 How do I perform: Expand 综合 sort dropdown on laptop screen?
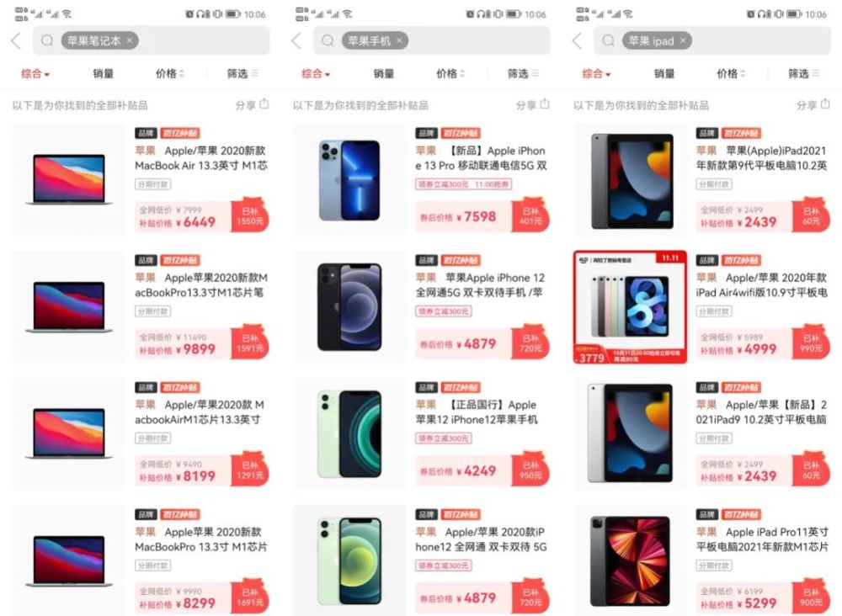tap(35, 73)
